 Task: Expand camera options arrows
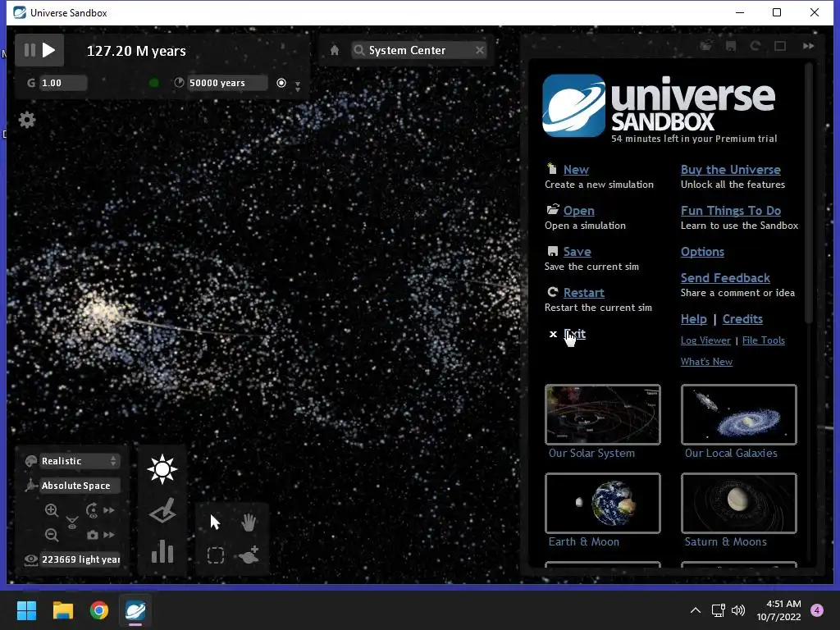(x=109, y=535)
